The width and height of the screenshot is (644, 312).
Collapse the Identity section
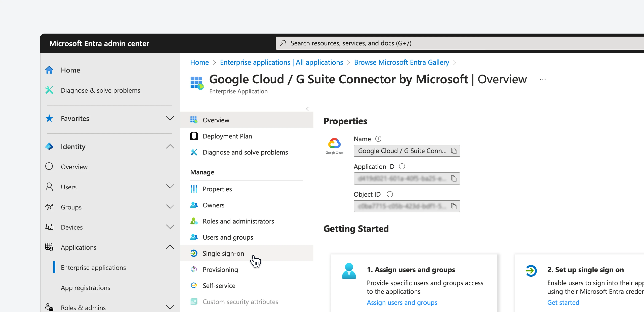(x=170, y=146)
